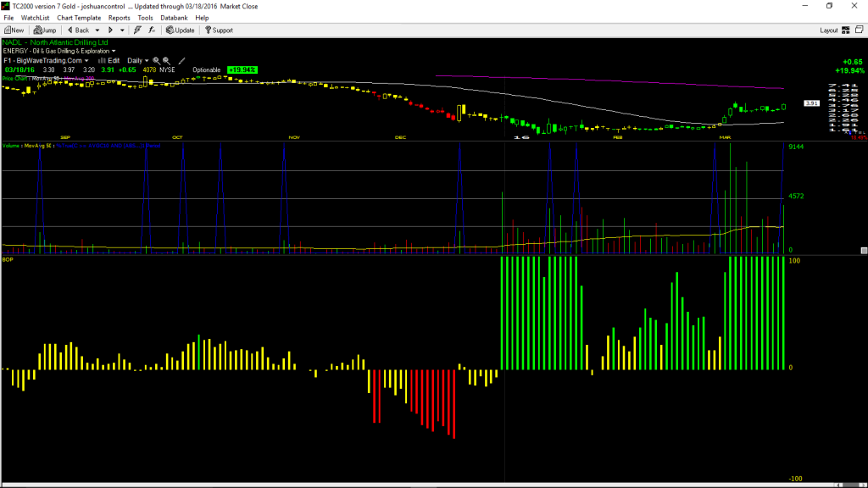The image size is (868, 488).
Task: Open the Chart Template menu
Action: pos(79,18)
